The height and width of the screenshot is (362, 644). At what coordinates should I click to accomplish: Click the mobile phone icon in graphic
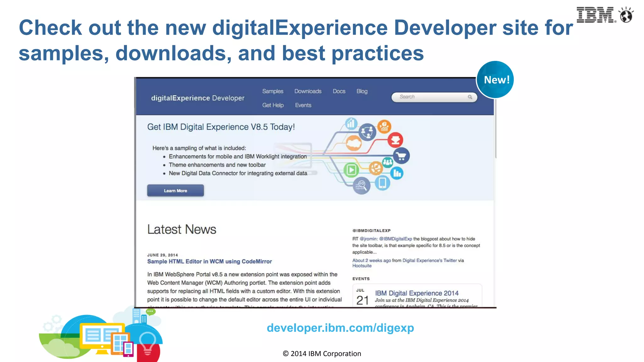(382, 183)
